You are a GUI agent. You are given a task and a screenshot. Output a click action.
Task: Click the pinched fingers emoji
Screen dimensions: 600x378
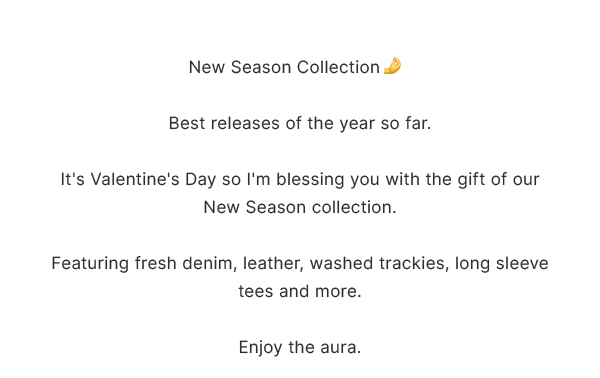pyautogui.click(x=392, y=66)
